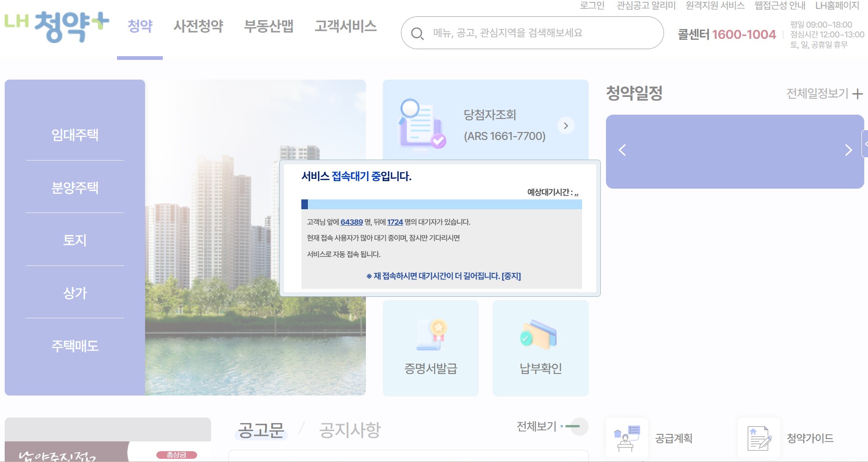Click the 청약가이드 document icon
Viewport: 868px width, 462px height.
[x=759, y=439]
